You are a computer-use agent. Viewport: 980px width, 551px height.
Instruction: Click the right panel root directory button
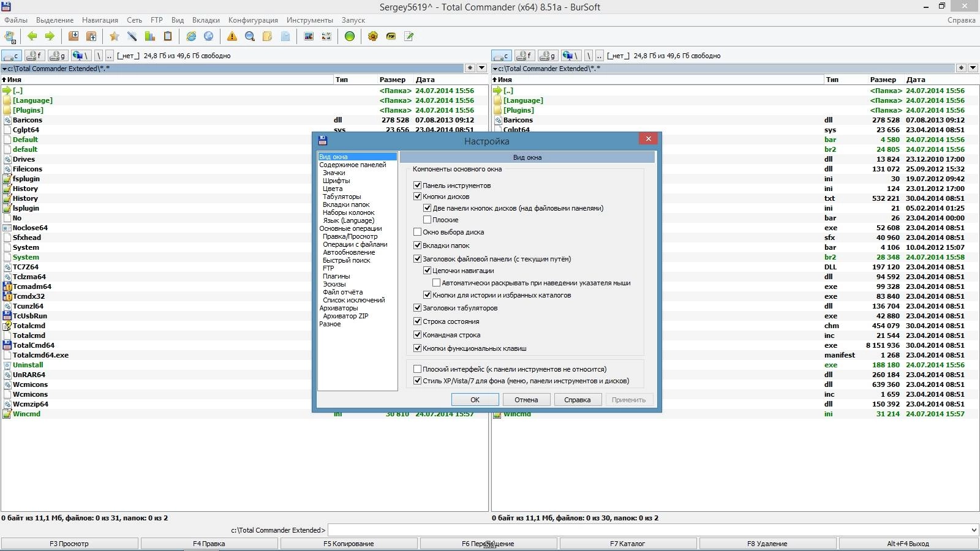click(x=588, y=56)
